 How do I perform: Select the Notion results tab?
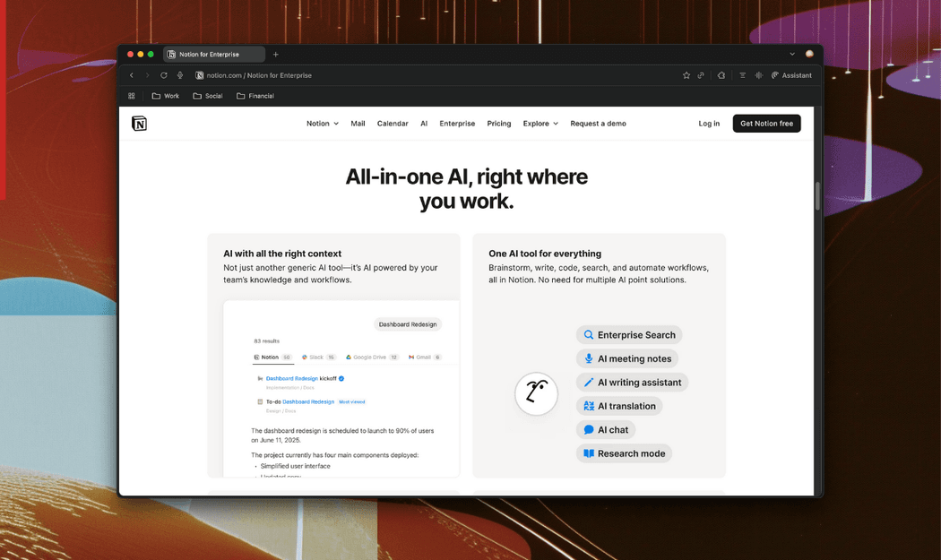coord(273,358)
